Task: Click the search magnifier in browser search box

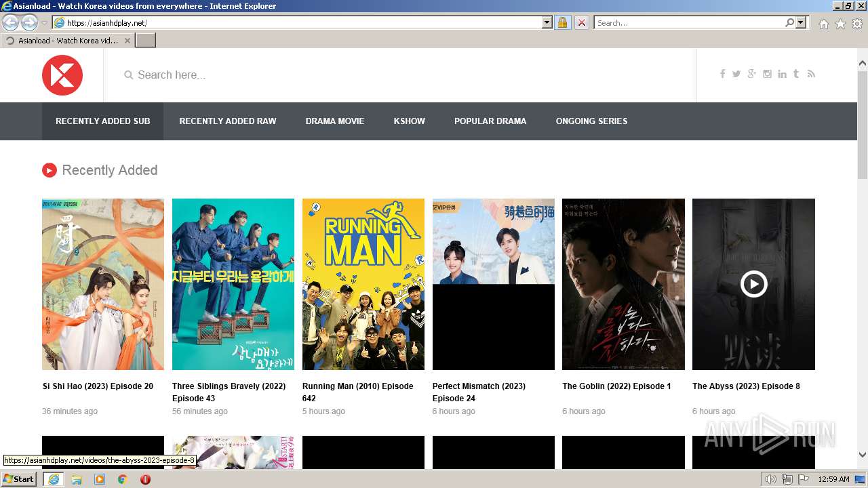Action: pos(789,23)
